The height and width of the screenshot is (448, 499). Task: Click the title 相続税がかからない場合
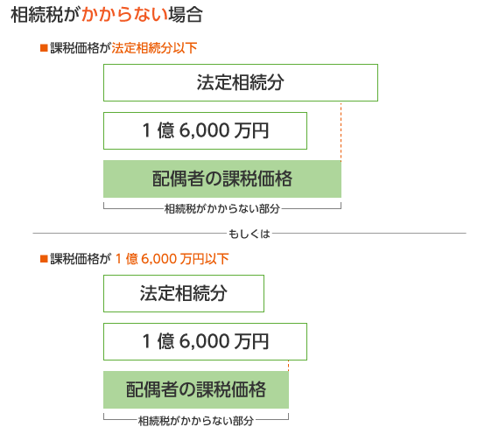click(107, 15)
